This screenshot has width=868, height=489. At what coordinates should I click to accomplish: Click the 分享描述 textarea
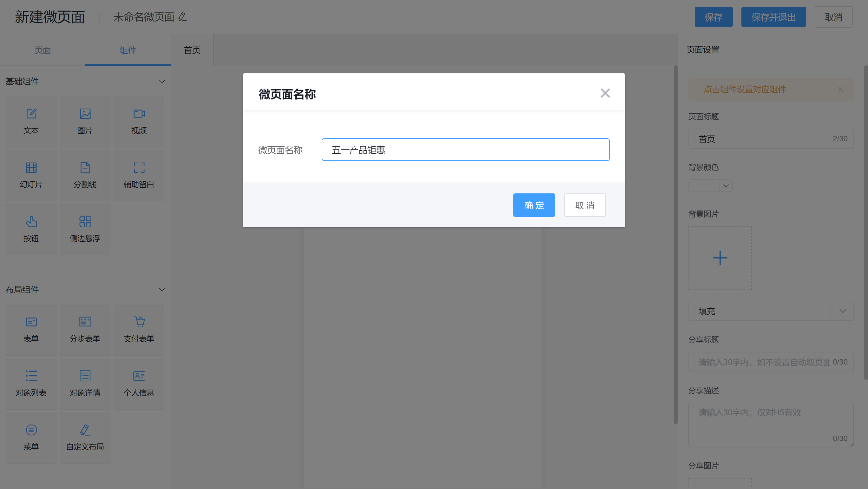point(771,425)
